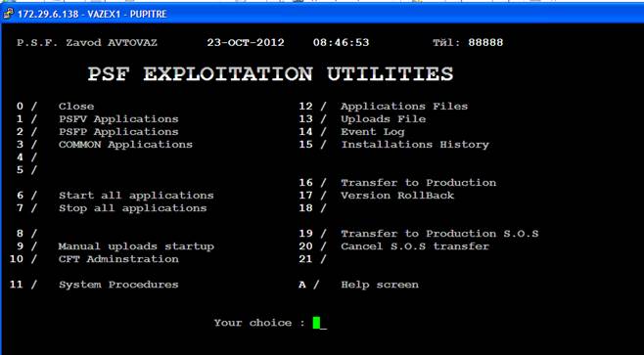Click 'Start all applications' option
The height and width of the screenshot is (355, 644).
[136, 196]
